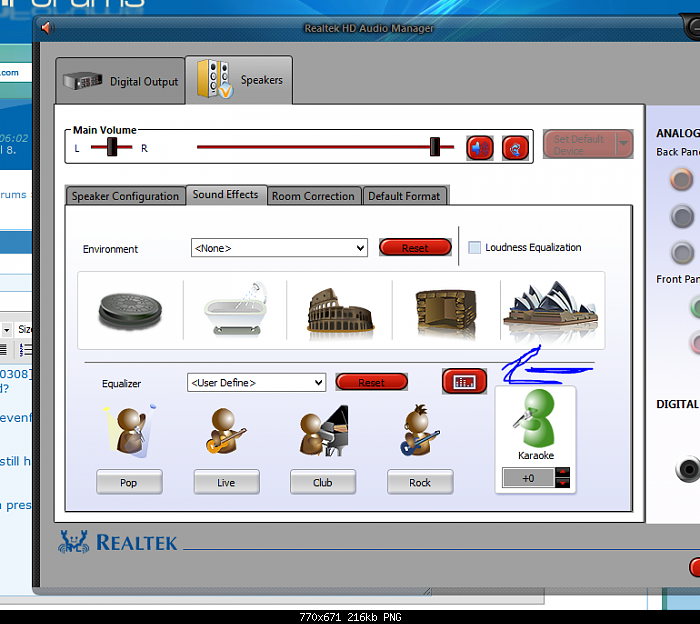The image size is (700, 624).
Task: Click the Main Volume balance slider thumb
Action: [x=112, y=146]
